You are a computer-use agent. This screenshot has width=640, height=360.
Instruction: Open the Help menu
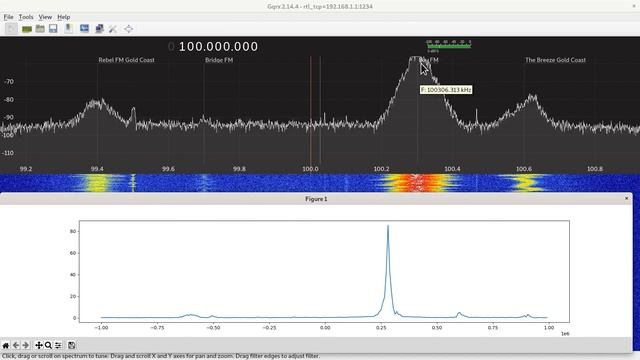(63, 17)
